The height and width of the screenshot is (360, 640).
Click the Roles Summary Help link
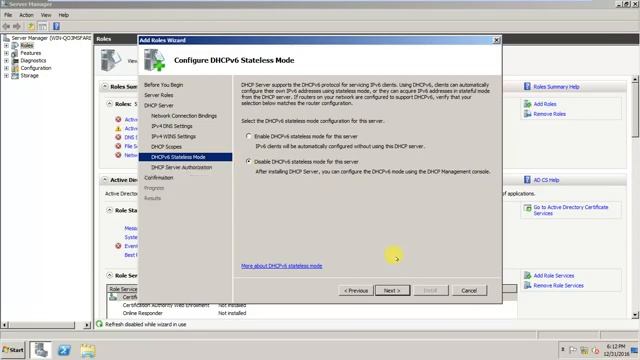click(556, 87)
